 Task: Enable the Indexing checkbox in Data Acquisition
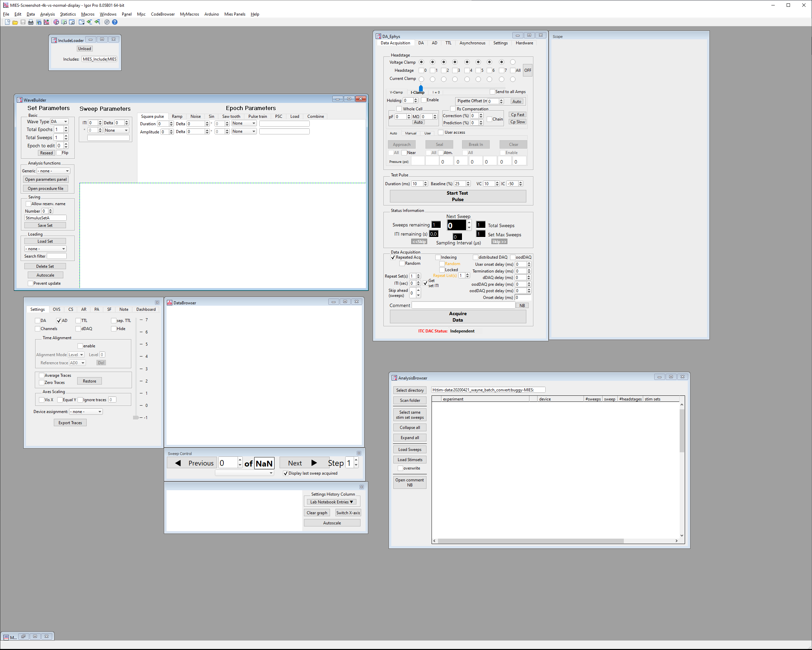click(x=437, y=257)
